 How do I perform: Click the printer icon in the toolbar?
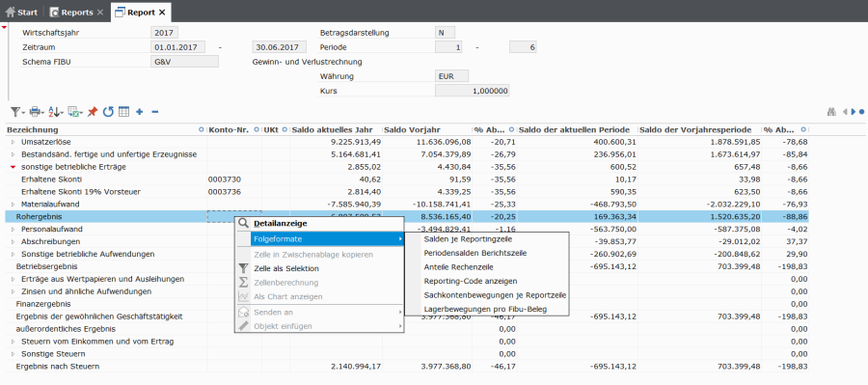[x=37, y=112]
